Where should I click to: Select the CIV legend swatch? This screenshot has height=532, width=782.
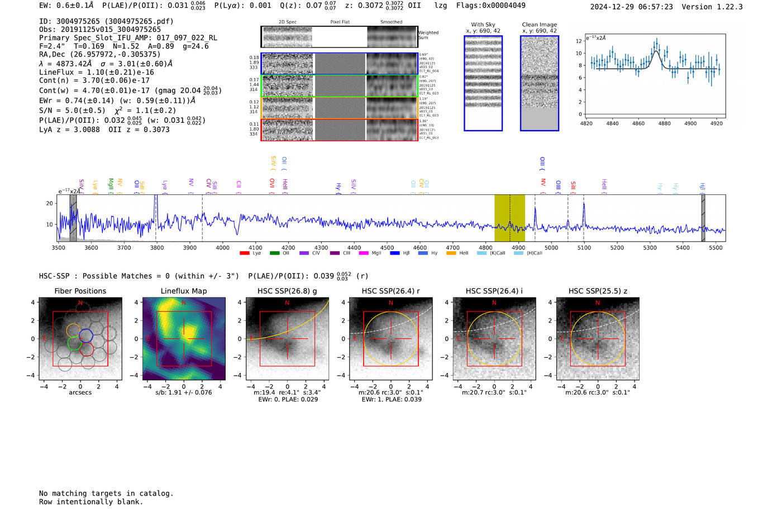coord(304,253)
